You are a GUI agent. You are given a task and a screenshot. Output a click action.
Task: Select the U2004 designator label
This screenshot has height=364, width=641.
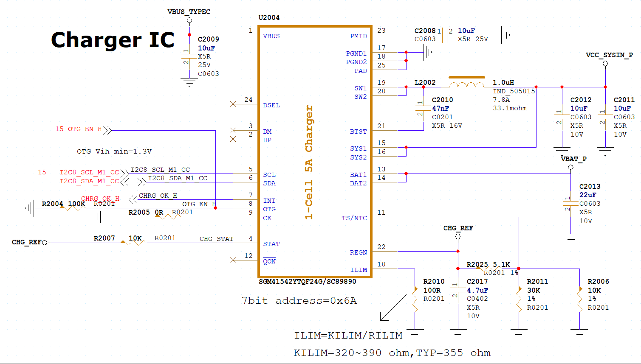point(269,18)
